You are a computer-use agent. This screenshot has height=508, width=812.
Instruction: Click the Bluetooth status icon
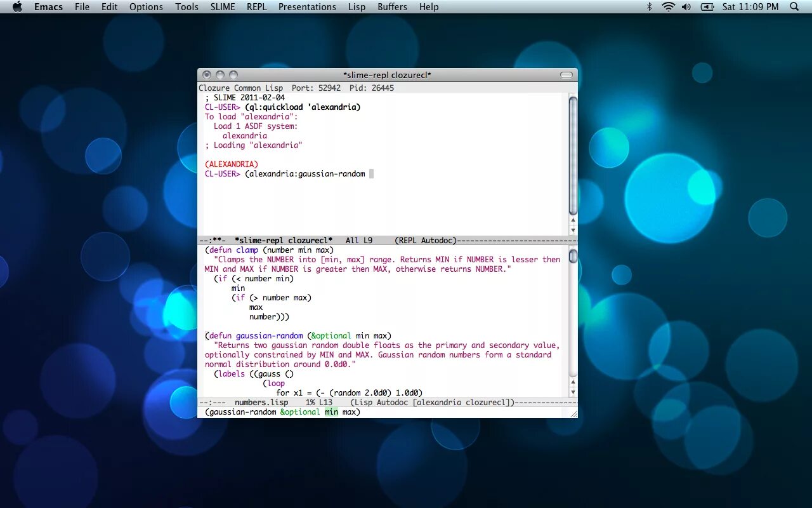(x=649, y=6)
